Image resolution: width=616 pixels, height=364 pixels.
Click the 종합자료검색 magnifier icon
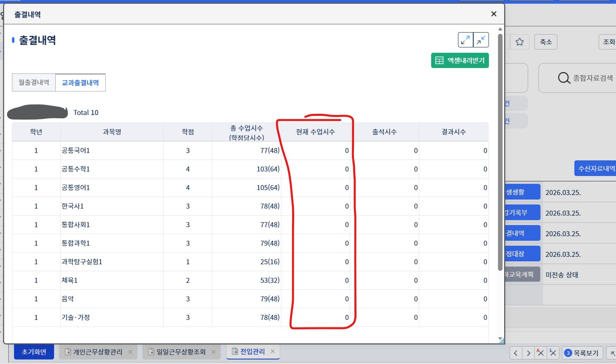pyautogui.click(x=564, y=78)
